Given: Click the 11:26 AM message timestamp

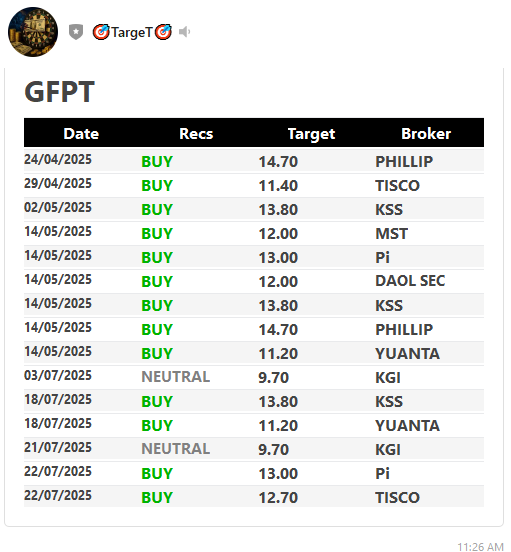Looking at the screenshot, I should click(480, 547).
